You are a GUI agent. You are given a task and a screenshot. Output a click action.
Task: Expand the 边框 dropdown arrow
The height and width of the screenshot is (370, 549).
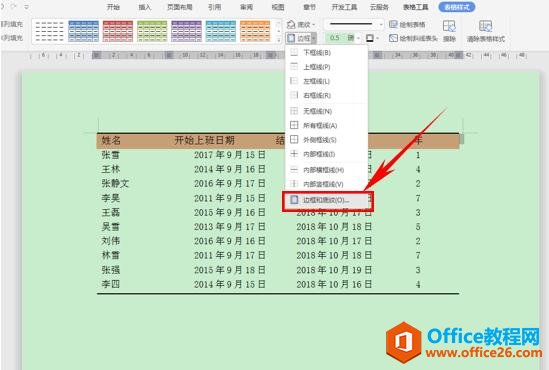tap(314, 38)
